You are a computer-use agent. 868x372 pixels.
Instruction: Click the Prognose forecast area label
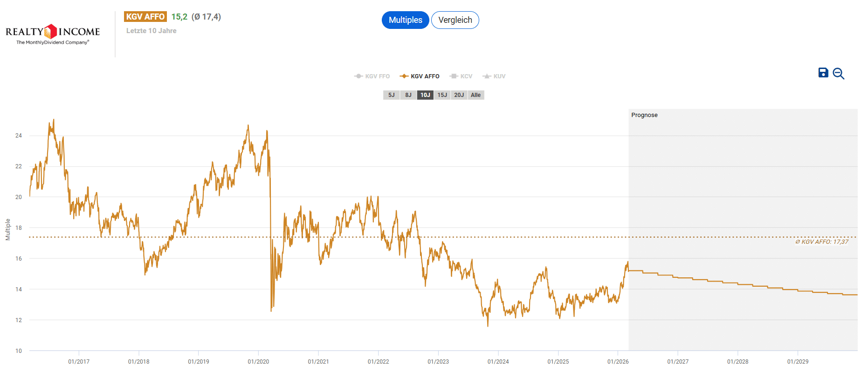pyautogui.click(x=644, y=115)
